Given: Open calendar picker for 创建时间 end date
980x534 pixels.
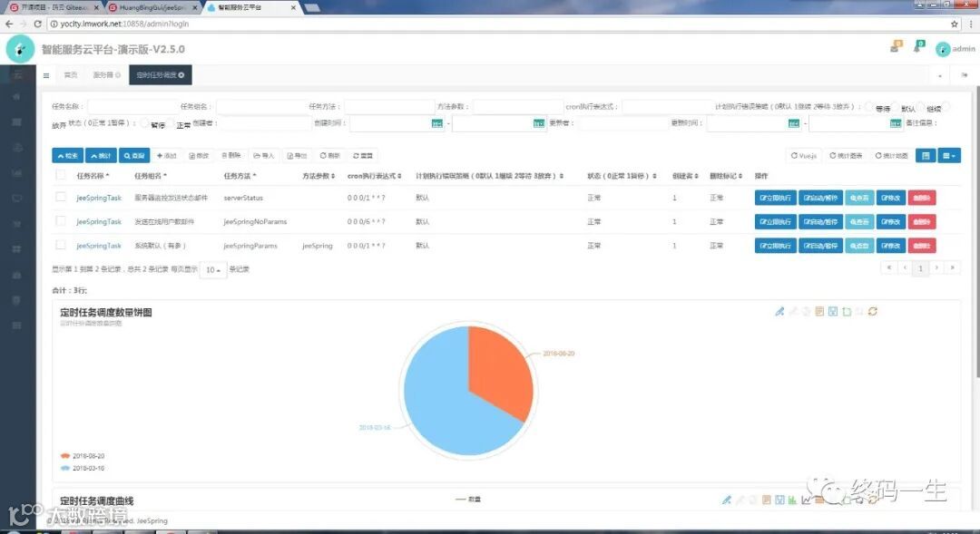Looking at the screenshot, I should [539, 123].
